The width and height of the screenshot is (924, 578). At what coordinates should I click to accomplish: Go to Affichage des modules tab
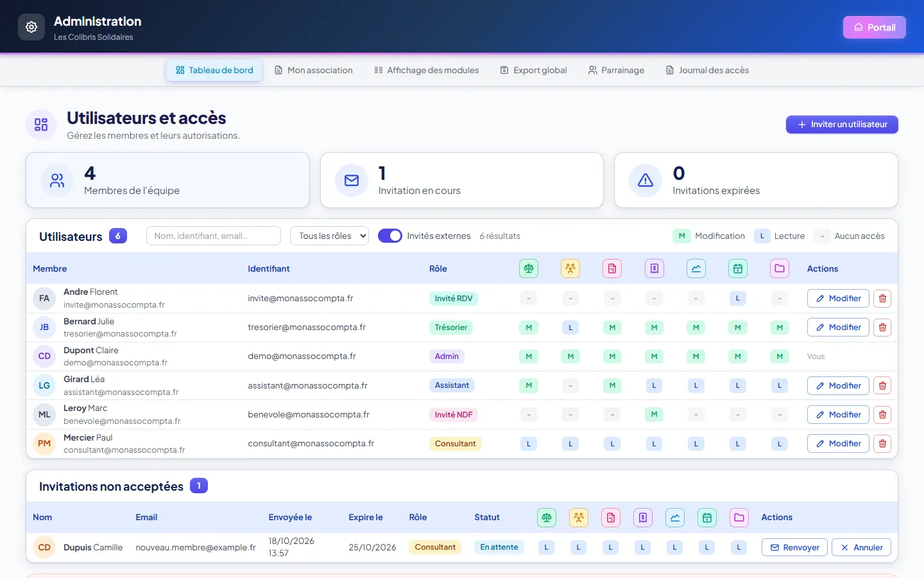(x=427, y=70)
